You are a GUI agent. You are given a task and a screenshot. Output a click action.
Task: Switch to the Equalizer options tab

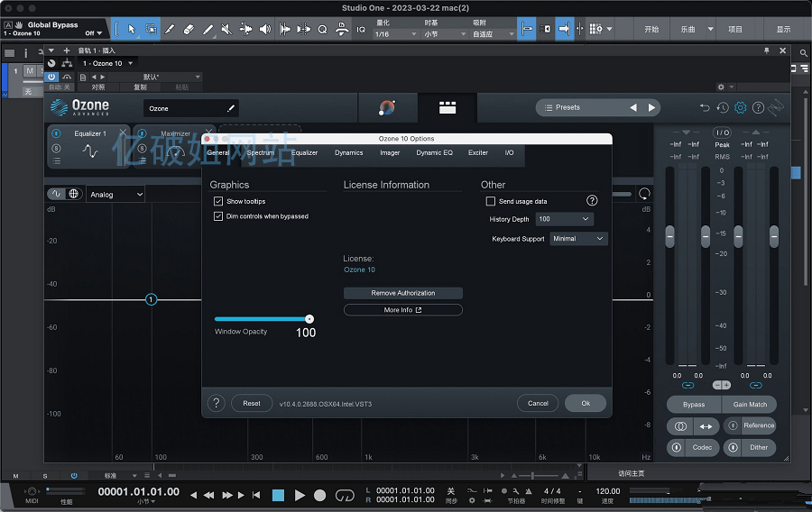tap(305, 152)
